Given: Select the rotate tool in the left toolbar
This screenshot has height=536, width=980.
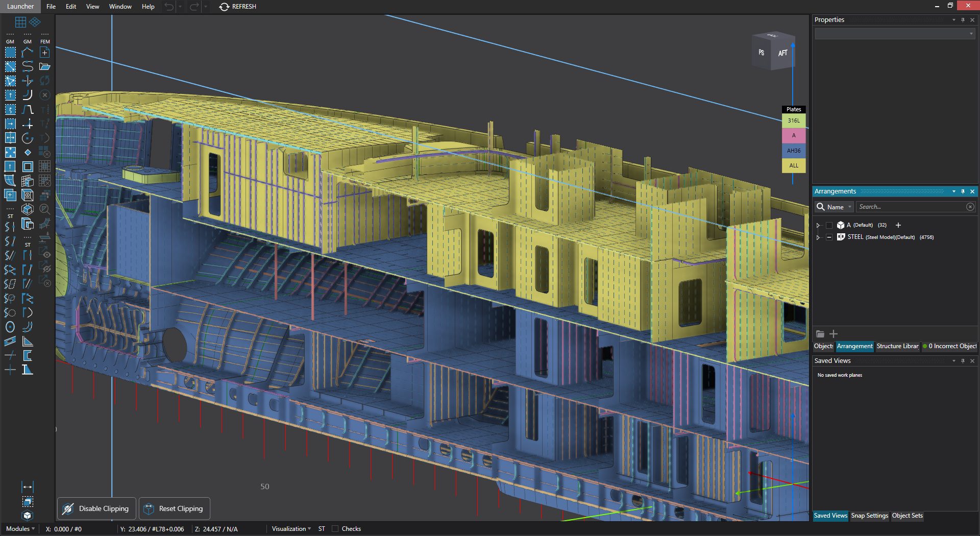Looking at the screenshot, I should 28,138.
